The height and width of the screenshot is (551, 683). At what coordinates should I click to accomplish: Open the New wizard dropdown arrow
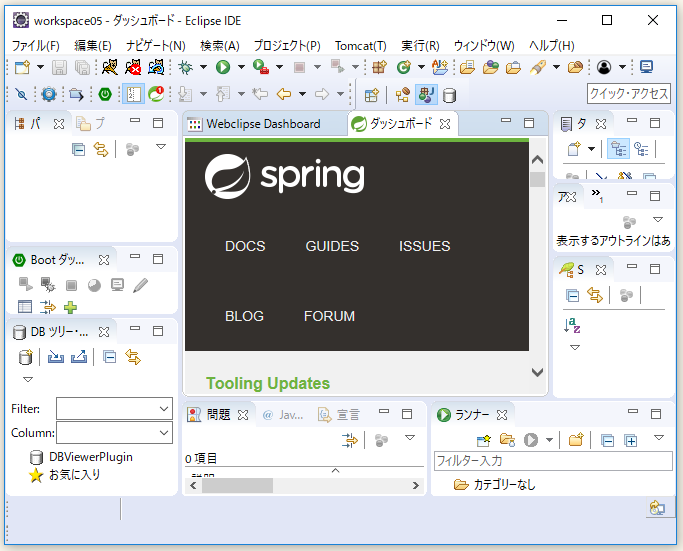point(41,67)
